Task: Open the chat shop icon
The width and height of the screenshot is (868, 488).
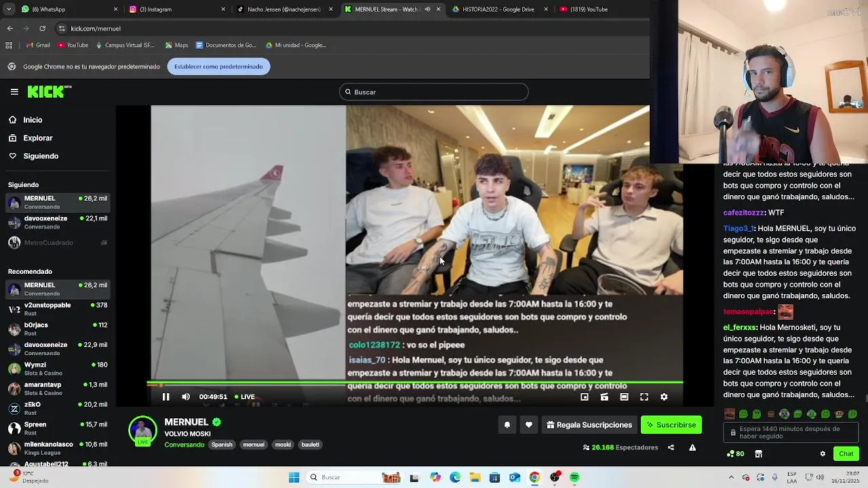Action: (759, 454)
